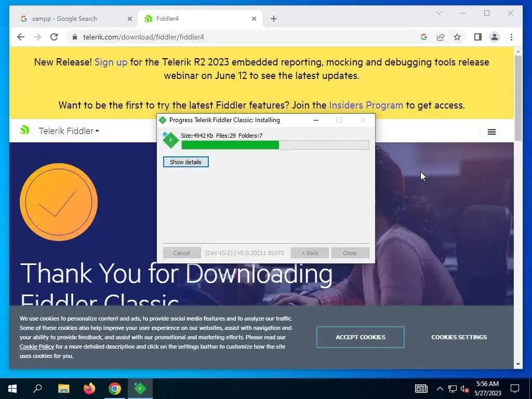532x399 pixels.
Task: Go back using Chrome's back arrow
Action: click(21, 37)
